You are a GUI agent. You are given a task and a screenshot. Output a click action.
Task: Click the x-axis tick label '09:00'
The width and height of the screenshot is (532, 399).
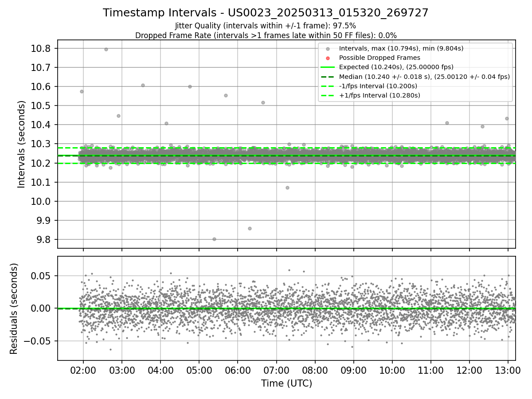pos(353,370)
